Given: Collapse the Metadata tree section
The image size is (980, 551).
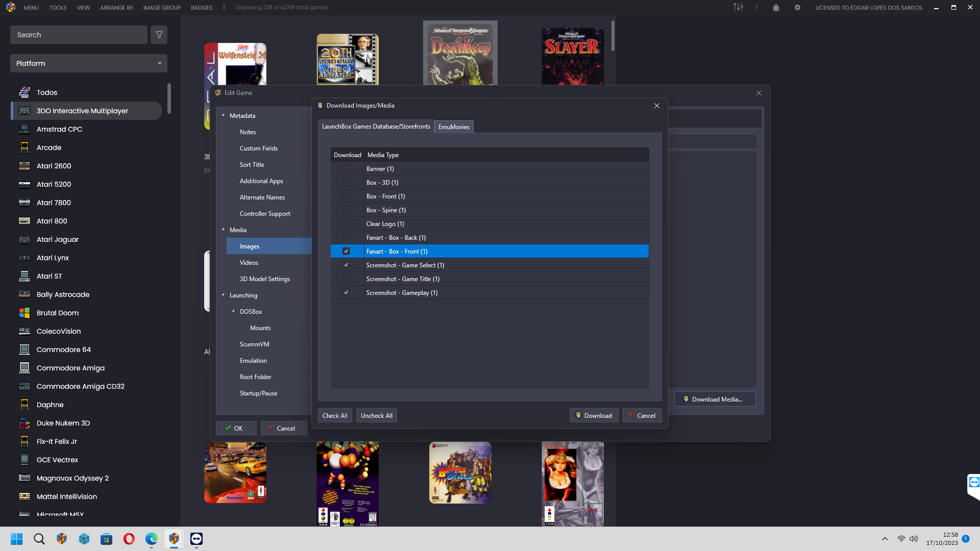Looking at the screenshot, I should [x=223, y=115].
